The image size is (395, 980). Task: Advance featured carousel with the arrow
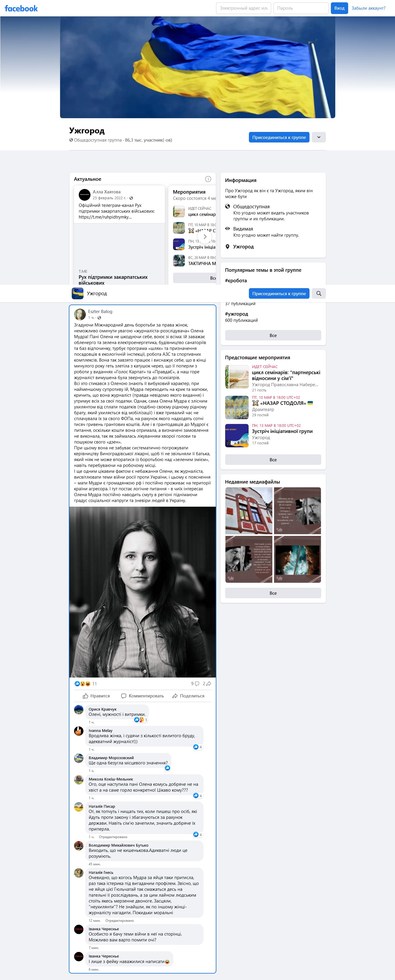coord(205,237)
